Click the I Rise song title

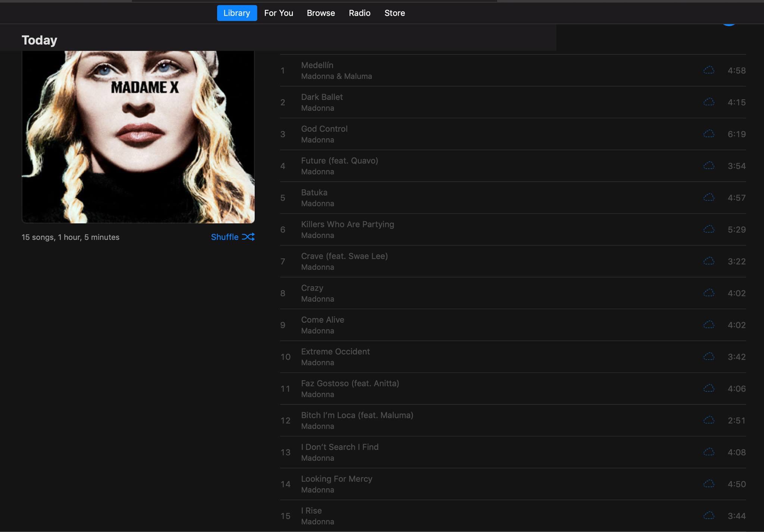click(x=311, y=510)
